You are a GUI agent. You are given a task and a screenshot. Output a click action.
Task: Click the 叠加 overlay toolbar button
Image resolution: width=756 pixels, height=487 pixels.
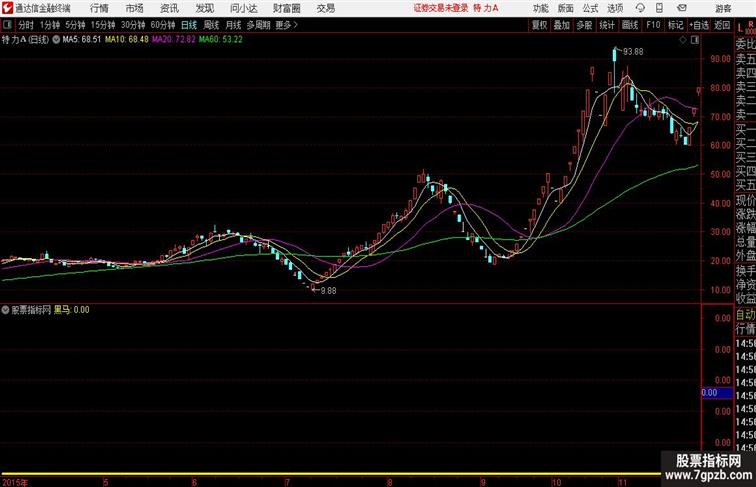[x=561, y=25]
